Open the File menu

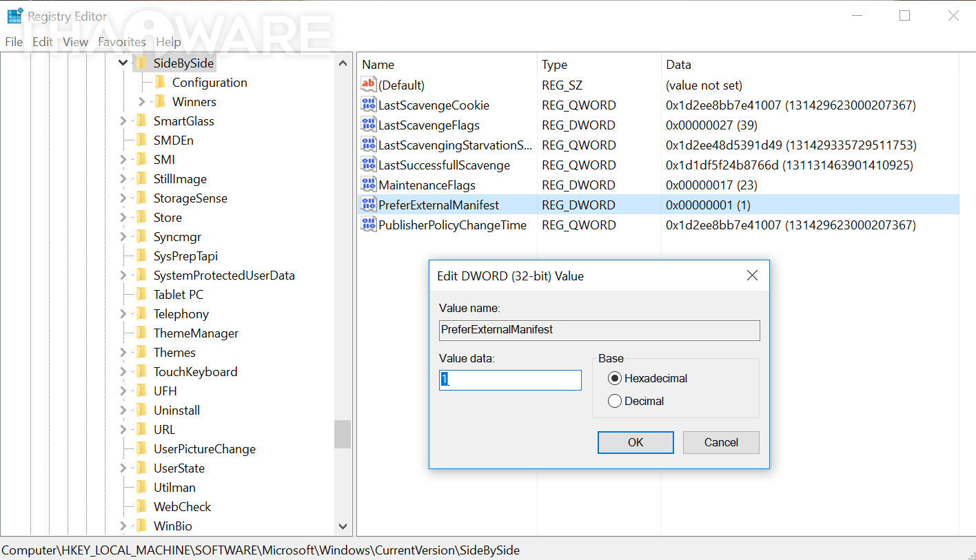(x=14, y=42)
